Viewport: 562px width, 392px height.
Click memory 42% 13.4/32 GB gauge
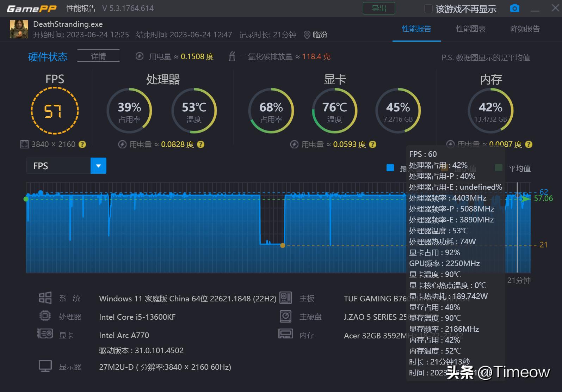click(490, 111)
